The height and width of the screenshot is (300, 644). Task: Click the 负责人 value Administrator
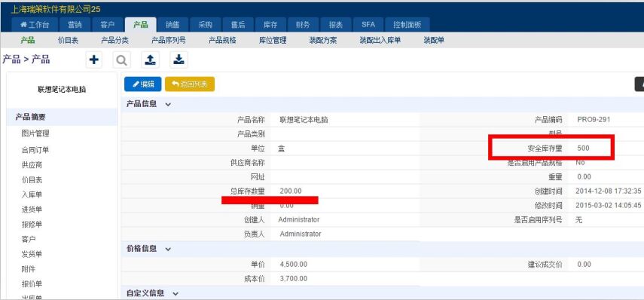tap(301, 234)
